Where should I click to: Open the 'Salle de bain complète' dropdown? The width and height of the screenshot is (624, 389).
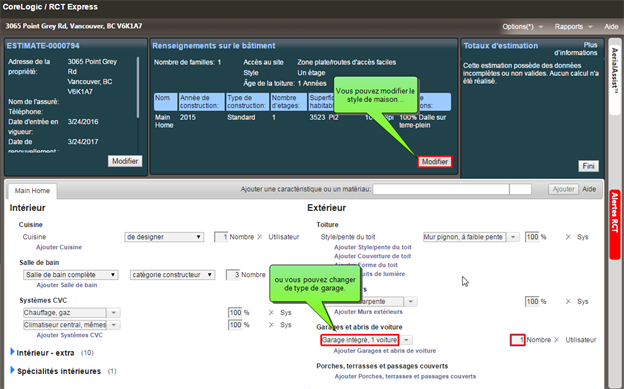click(x=70, y=275)
